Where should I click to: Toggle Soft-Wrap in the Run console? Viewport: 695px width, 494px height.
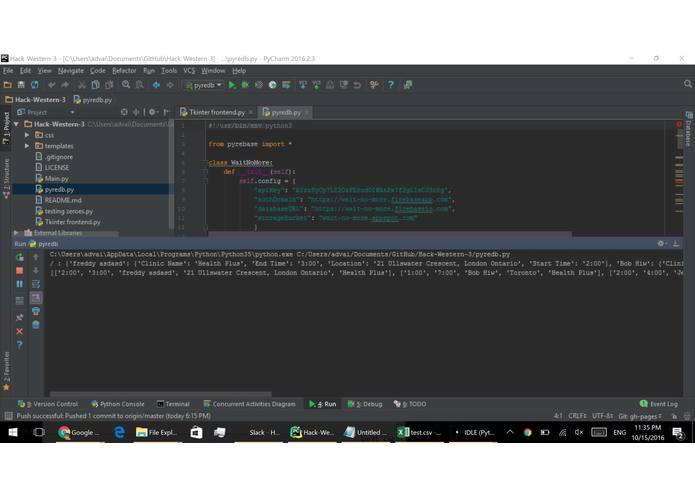click(x=36, y=284)
